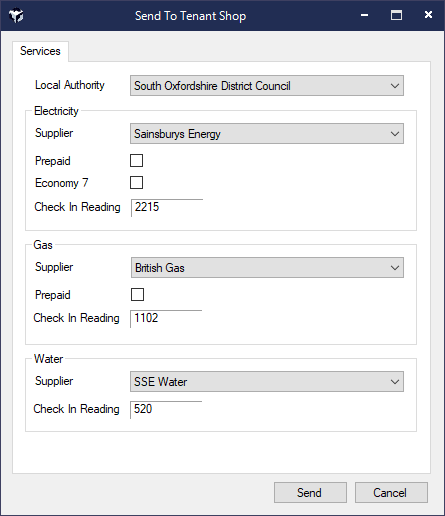
Task: Click the Electricity Check In Reading field
Action: pos(167,207)
